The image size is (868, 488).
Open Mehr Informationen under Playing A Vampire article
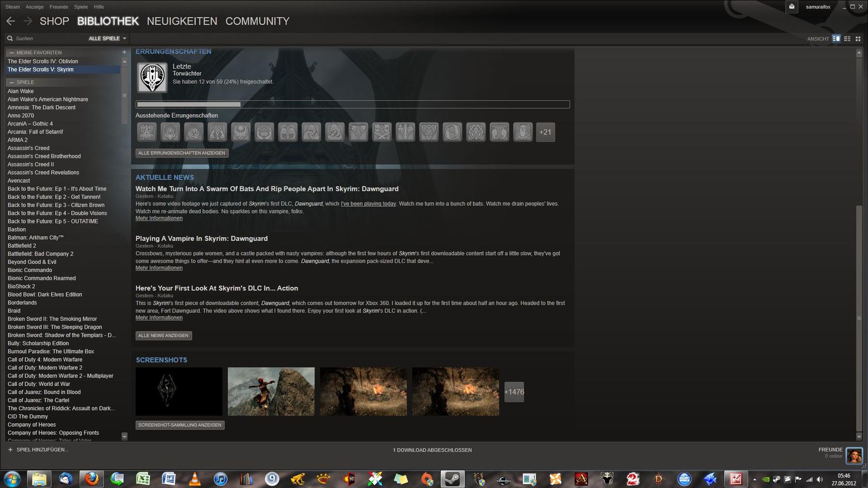[159, 268]
